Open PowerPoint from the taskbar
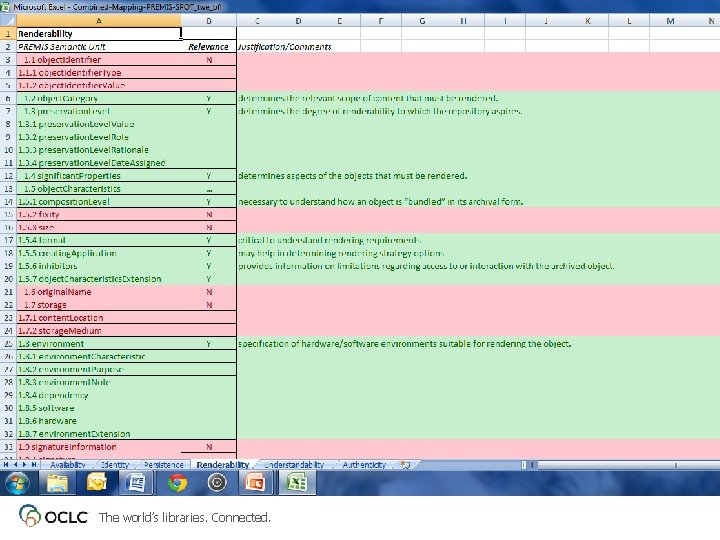 tap(255, 483)
